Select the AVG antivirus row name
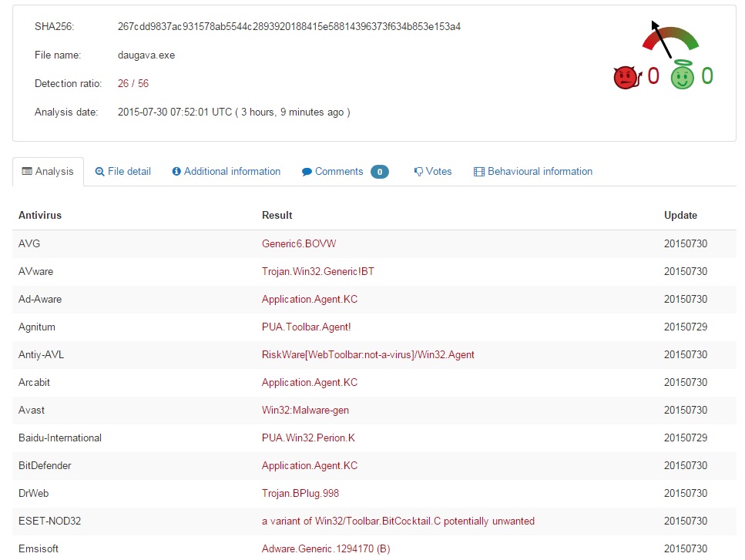 coord(29,243)
